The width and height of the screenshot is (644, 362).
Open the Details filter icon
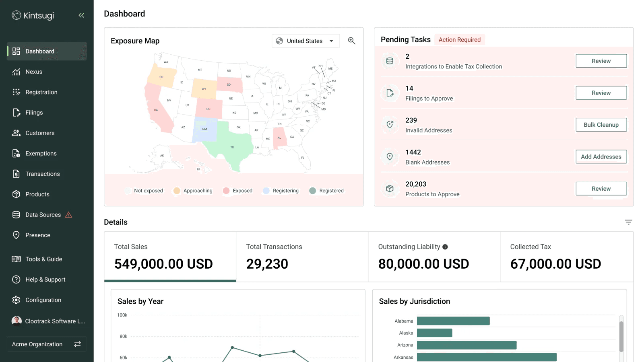628,222
